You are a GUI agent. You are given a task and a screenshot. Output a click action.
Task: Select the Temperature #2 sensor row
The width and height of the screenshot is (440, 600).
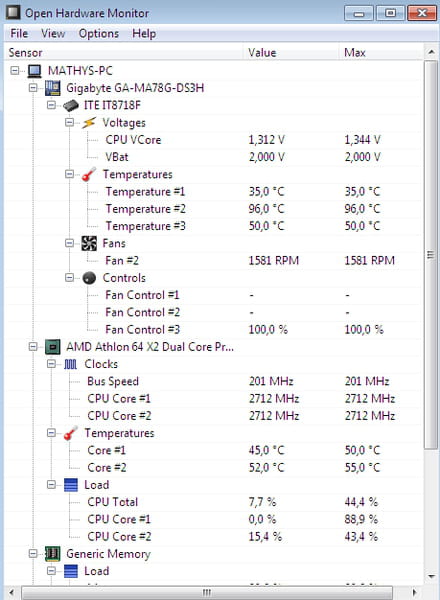click(214, 209)
